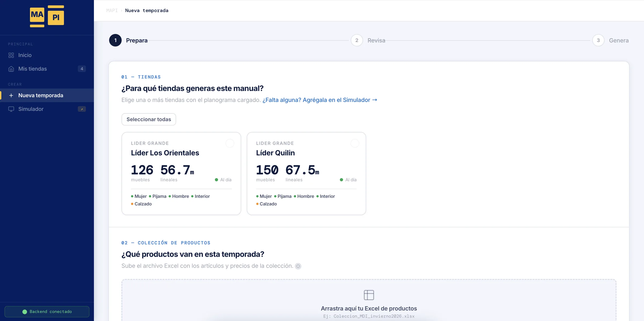Click Al día status on Quilin card
644x321 pixels.
(348, 180)
